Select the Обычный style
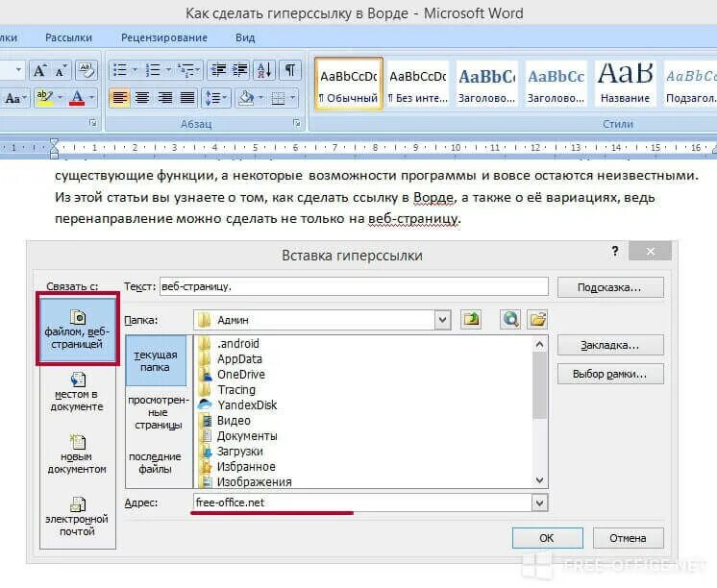 (x=349, y=85)
